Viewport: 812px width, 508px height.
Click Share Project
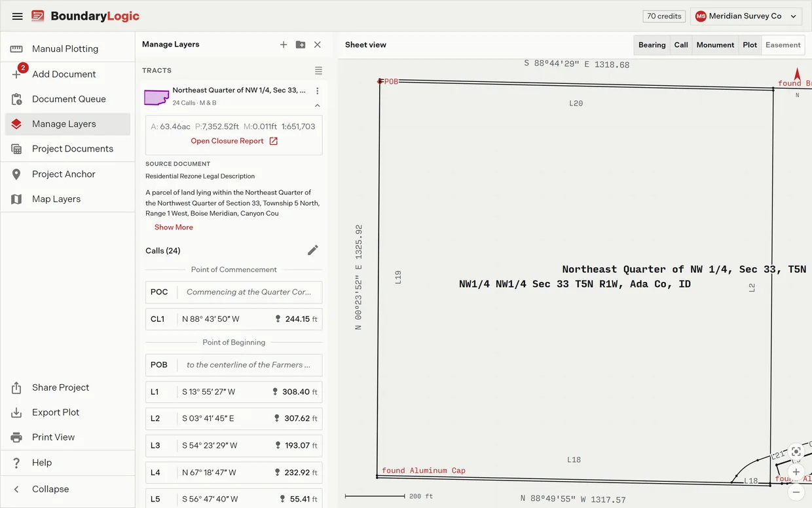point(67,387)
